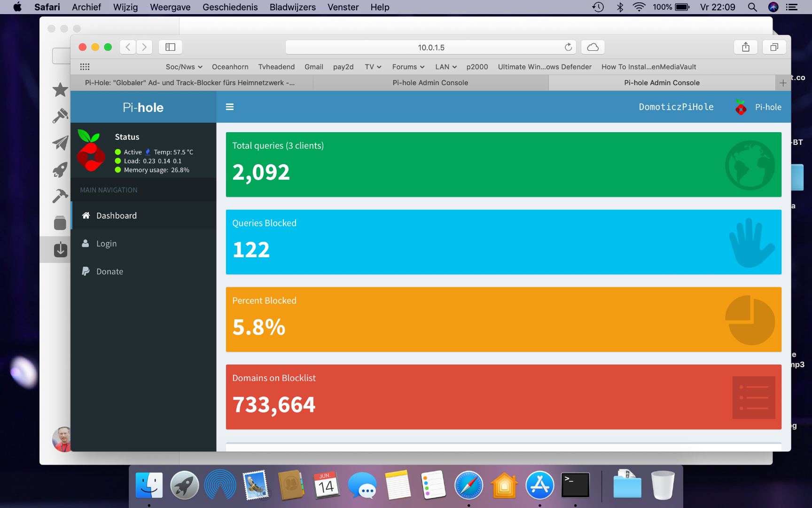Open the How To Instal...enMediaVault bookmark

pyautogui.click(x=649, y=67)
